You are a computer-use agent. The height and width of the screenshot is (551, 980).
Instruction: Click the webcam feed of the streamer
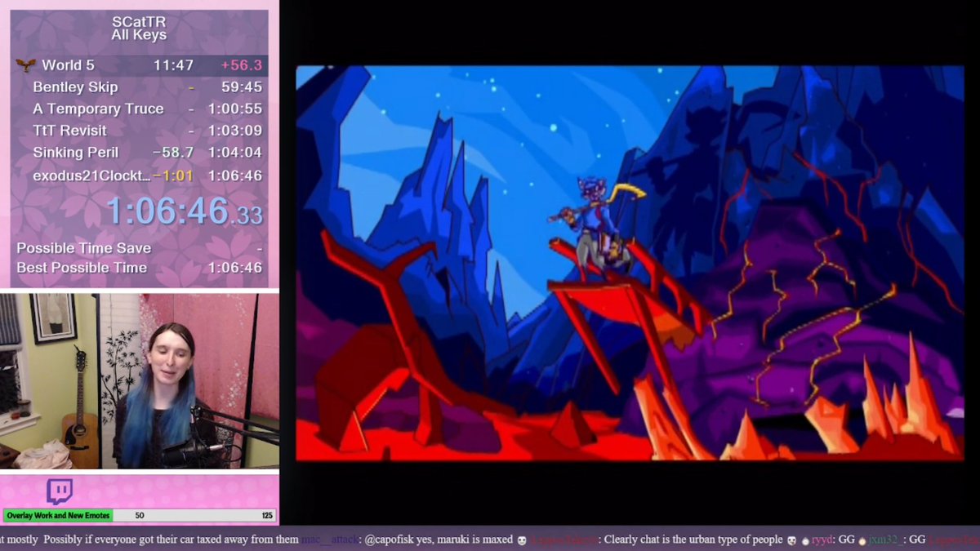pyautogui.click(x=140, y=381)
